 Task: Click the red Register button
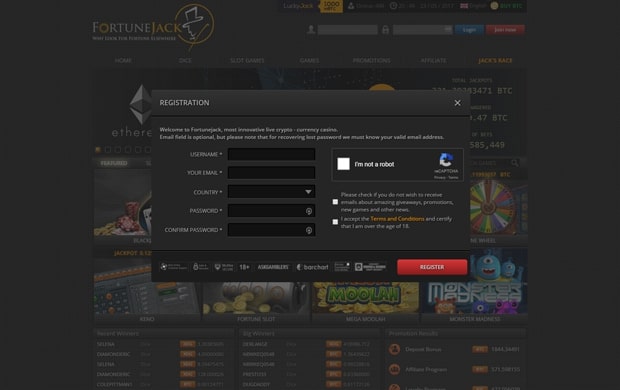[432, 267]
